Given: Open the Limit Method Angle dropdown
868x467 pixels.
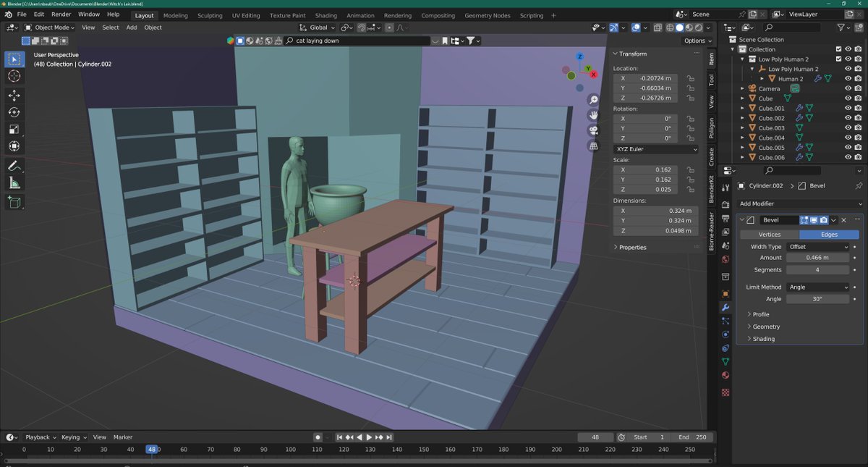Looking at the screenshot, I should pos(818,287).
